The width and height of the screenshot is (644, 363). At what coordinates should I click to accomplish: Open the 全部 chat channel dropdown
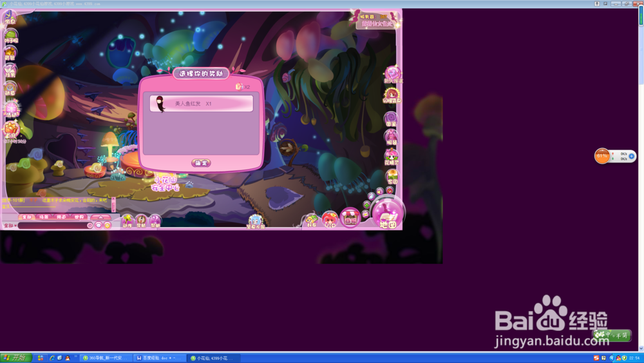10,225
